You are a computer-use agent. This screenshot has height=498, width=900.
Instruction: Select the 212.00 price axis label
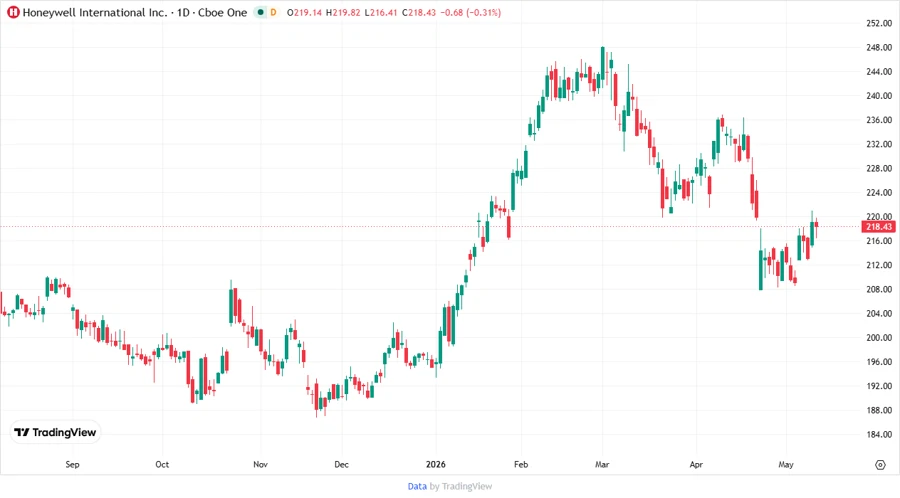879,265
